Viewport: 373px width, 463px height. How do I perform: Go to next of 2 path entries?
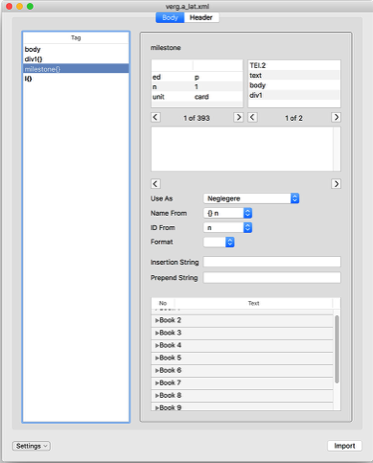(336, 117)
